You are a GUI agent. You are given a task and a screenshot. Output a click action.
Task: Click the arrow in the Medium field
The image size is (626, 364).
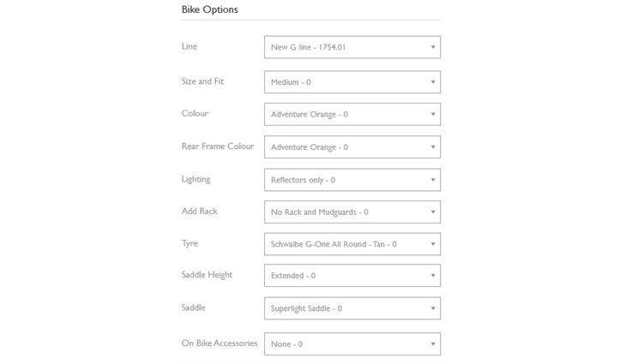432,82
